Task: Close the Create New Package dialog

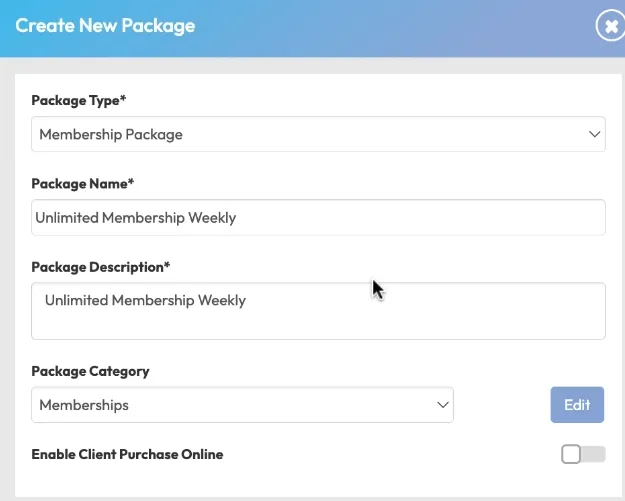Action: coord(610,27)
